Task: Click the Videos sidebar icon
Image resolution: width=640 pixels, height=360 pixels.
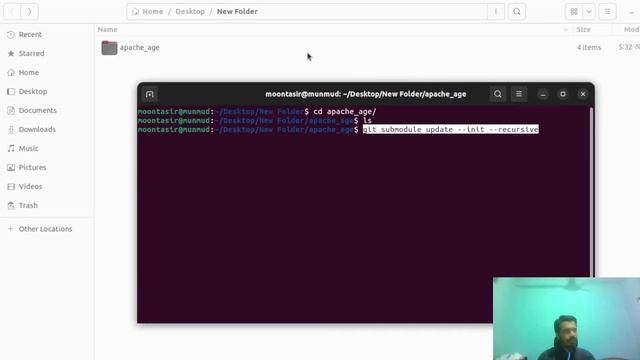Action: pyautogui.click(x=11, y=187)
